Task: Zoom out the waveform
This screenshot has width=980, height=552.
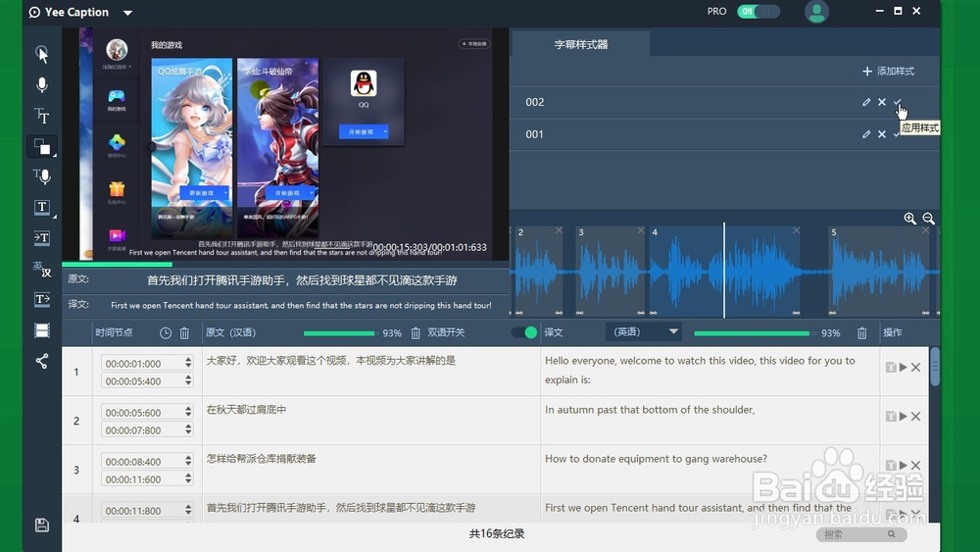Action: (x=929, y=219)
